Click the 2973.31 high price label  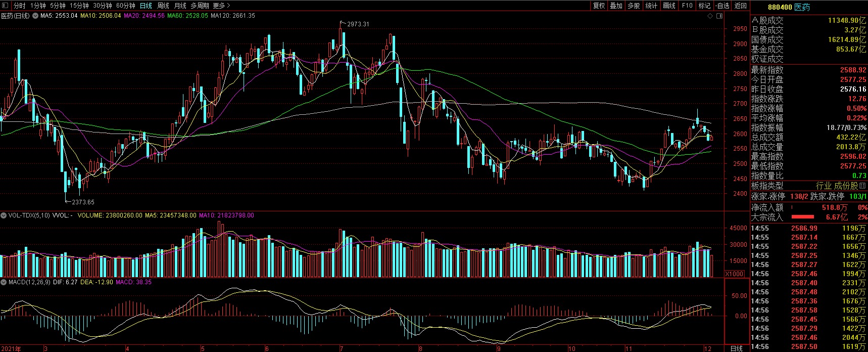tap(358, 24)
